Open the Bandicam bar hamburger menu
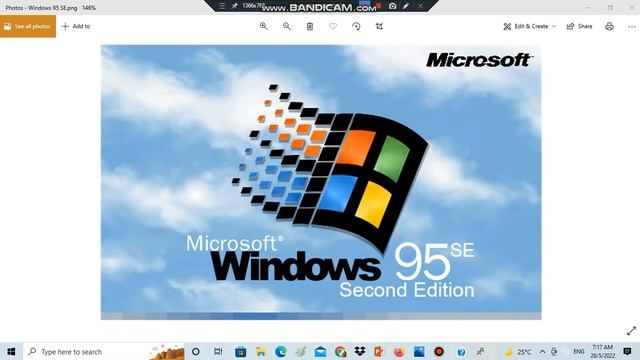This screenshot has height=360, width=640. tap(222, 6)
